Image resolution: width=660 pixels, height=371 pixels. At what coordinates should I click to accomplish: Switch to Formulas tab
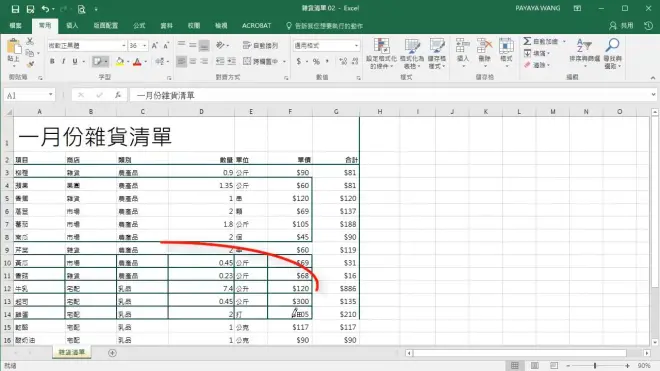pos(139,26)
